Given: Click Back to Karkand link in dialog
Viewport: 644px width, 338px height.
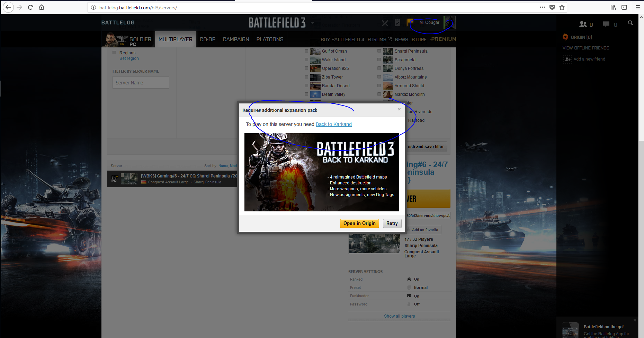Looking at the screenshot, I should (x=334, y=124).
